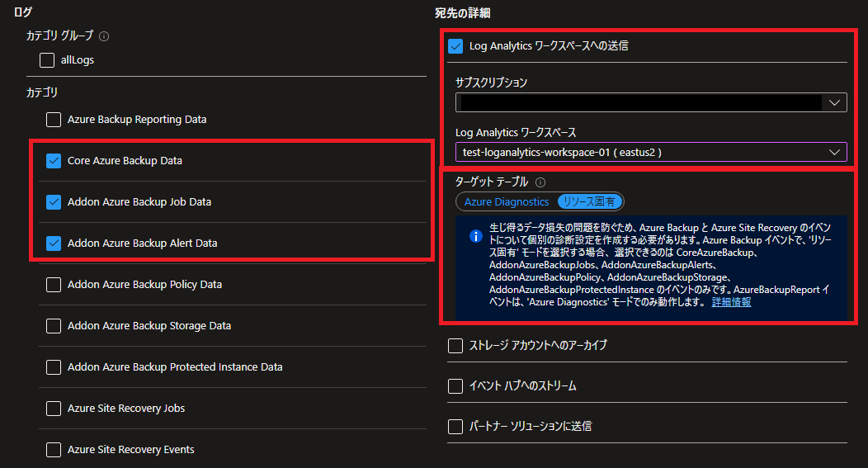
Task: Check Addon Azure Backup Storage Data
Action: (54, 326)
